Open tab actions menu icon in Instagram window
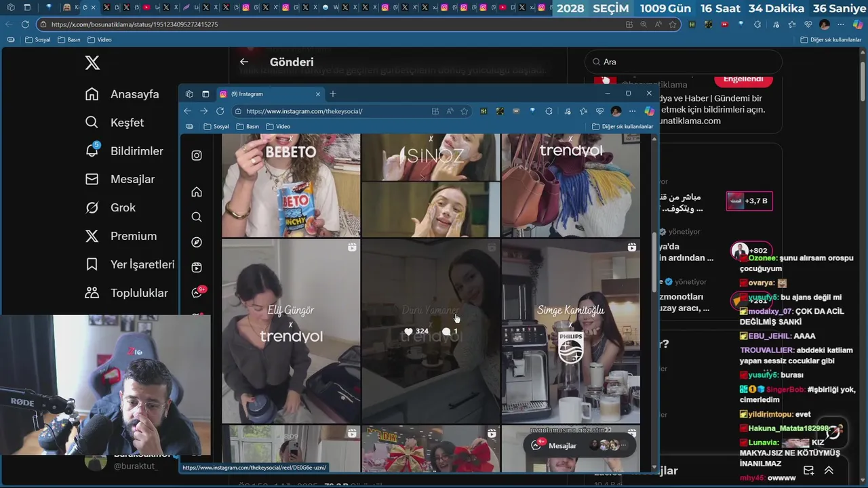Image resolution: width=868 pixels, height=488 pixels. coord(205,94)
